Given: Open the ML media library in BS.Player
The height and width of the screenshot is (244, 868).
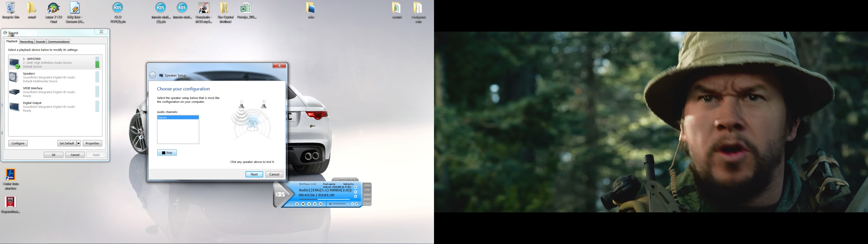Looking at the screenshot, I should (356, 187).
